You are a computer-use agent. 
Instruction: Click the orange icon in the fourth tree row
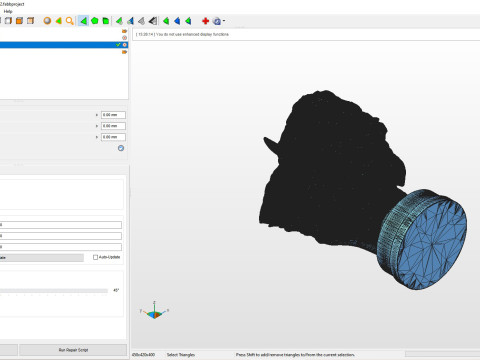coord(124,52)
